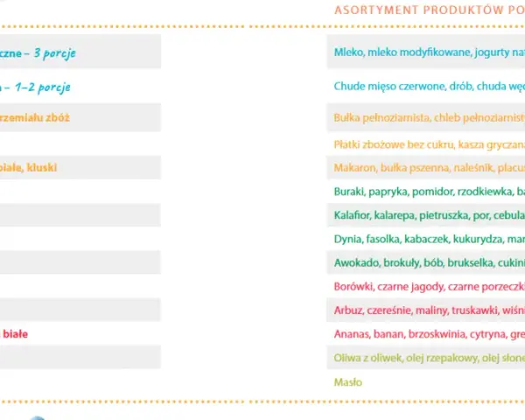Select the 'przemiału zbóż' category label
Image resolution: width=525 pixels, height=420 pixels.
coord(35,118)
